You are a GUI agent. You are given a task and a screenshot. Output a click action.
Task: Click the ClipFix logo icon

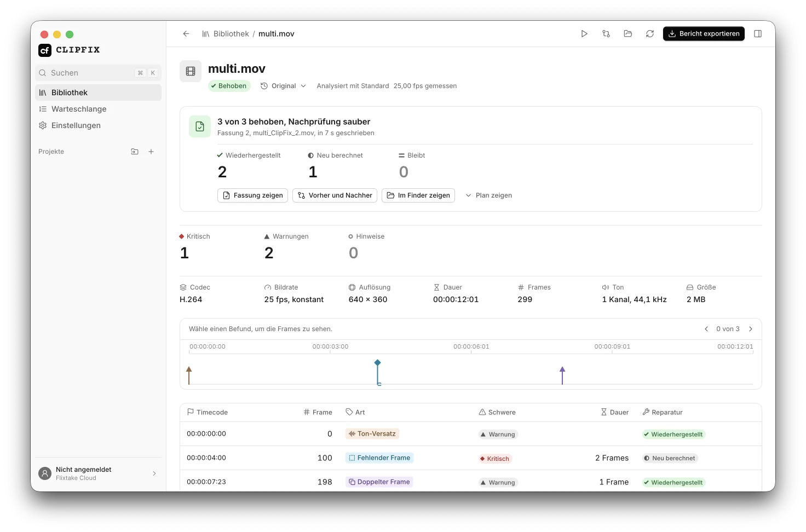coord(45,50)
